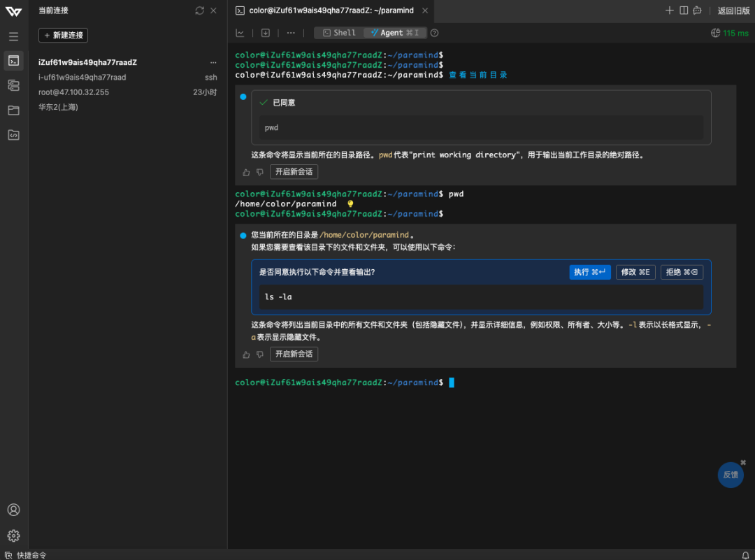Click 执行 to run ls -la
This screenshot has height=560, width=755.
pyautogui.click(x=590, y=272)
